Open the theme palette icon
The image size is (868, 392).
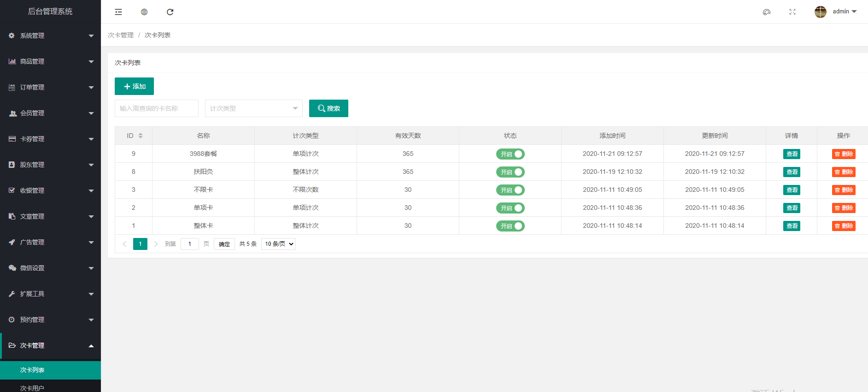767,12
